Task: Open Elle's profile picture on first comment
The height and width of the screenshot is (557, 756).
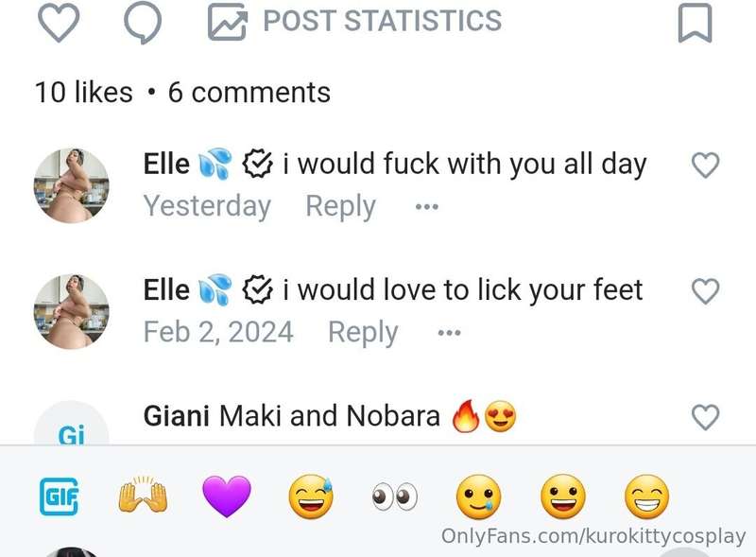Action: 72,186
